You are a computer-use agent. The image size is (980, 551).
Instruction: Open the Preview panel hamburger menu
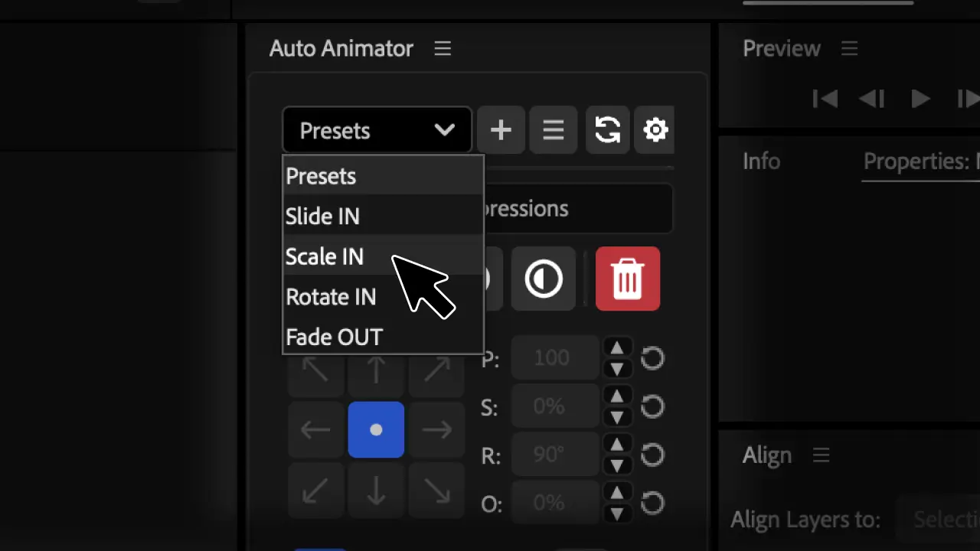point(849,48)
